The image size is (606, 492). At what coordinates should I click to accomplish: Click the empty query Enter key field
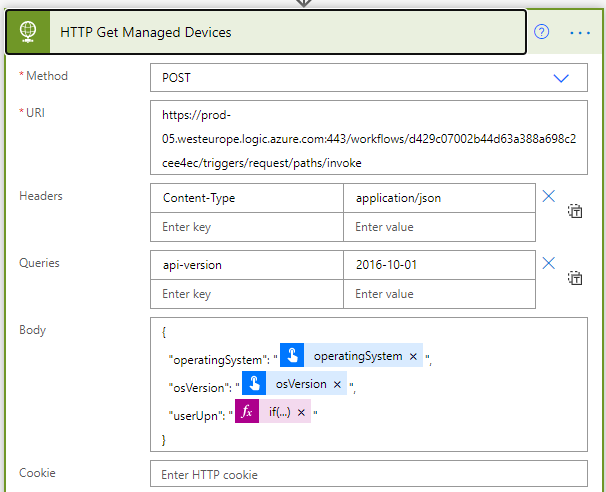tap(247, 294)
